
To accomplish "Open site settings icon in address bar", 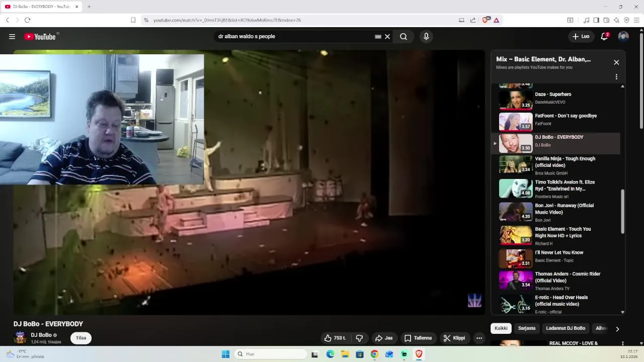I will (146, 20).
